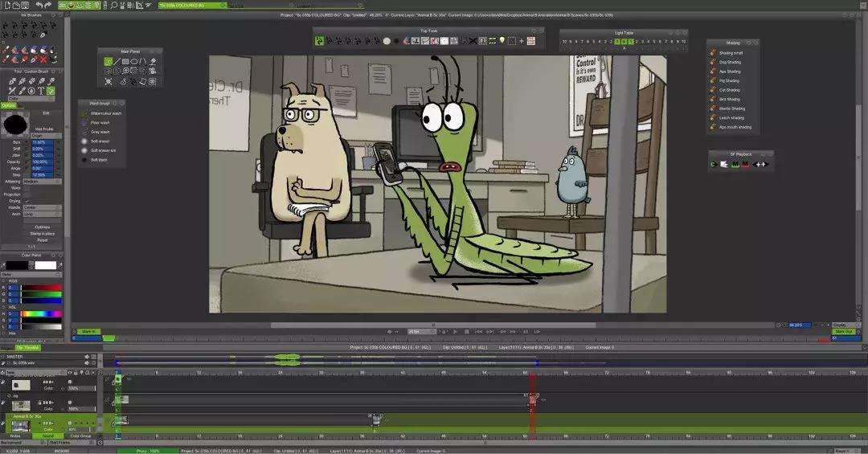This screenshot has width=868, height=454.
Task: Click the Shading small brush icon
Action: coord(714,52)
